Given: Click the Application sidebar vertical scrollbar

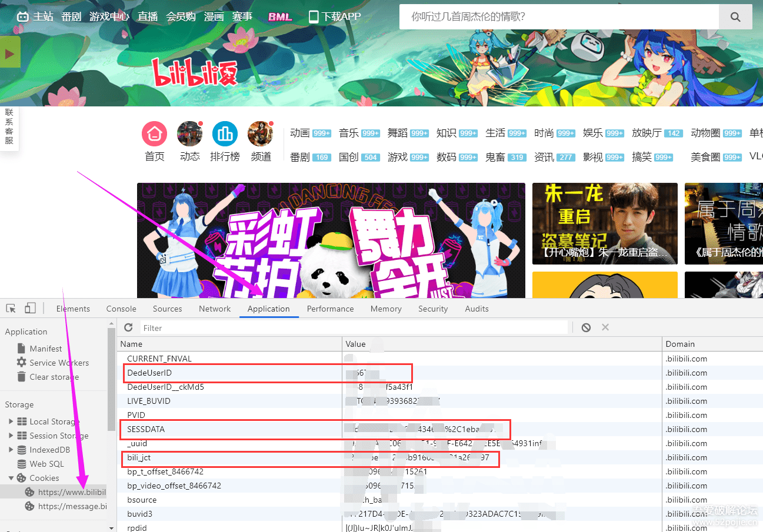Looking at the screenshot, I should point(112,379).
